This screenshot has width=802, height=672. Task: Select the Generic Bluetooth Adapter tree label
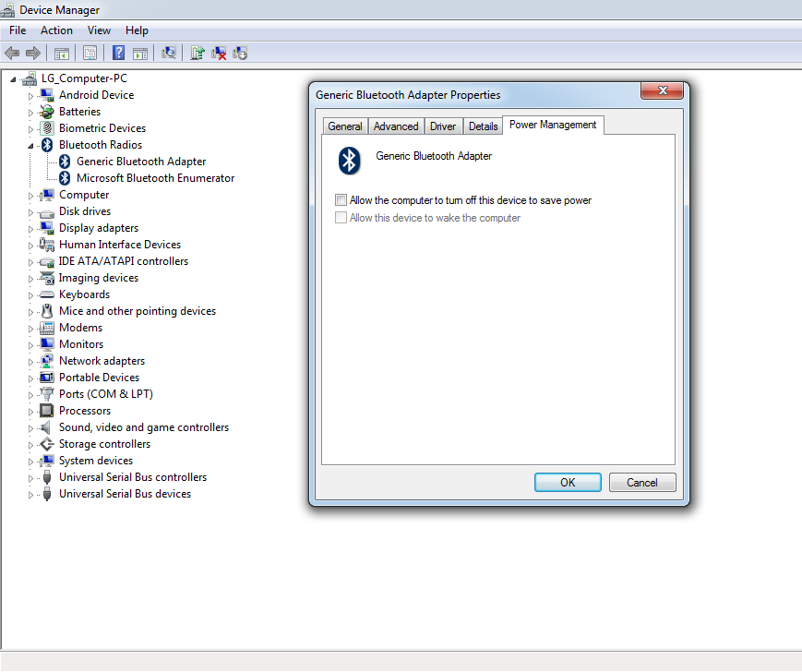coord(141,162)
